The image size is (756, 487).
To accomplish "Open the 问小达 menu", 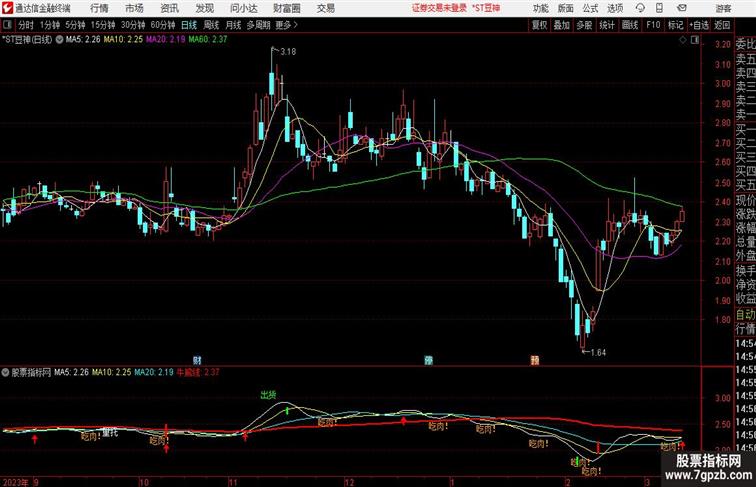I will coord(244,8).
